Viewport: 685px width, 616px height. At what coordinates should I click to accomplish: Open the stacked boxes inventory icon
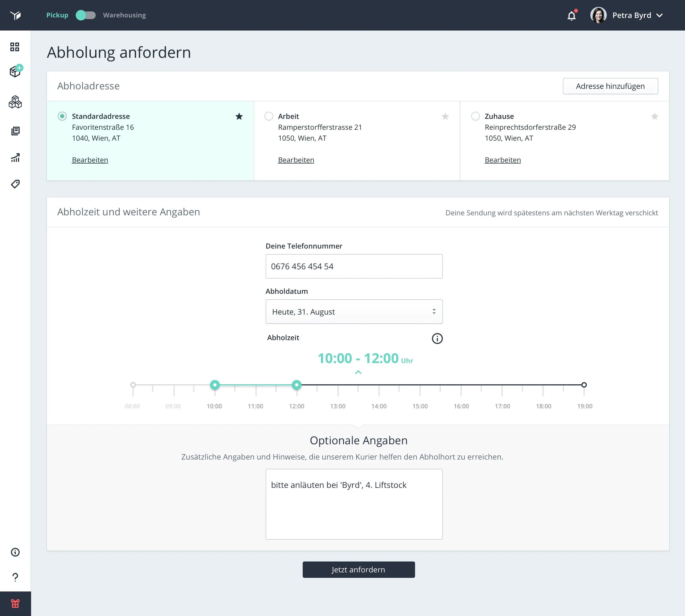[15, 102]
